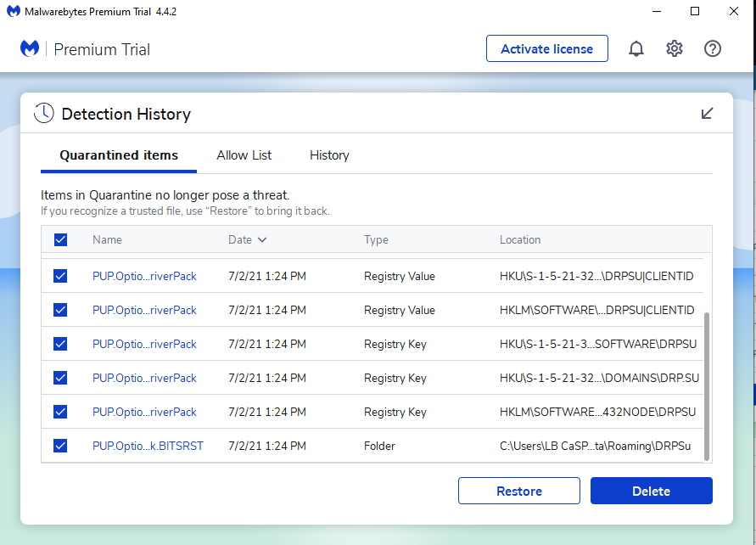The height and width of the screenshot is (545, 756).
Task: Open PUP.Optio...riverPack link for DOMAINS\DRP.SU row
Action: coord(144,378)
